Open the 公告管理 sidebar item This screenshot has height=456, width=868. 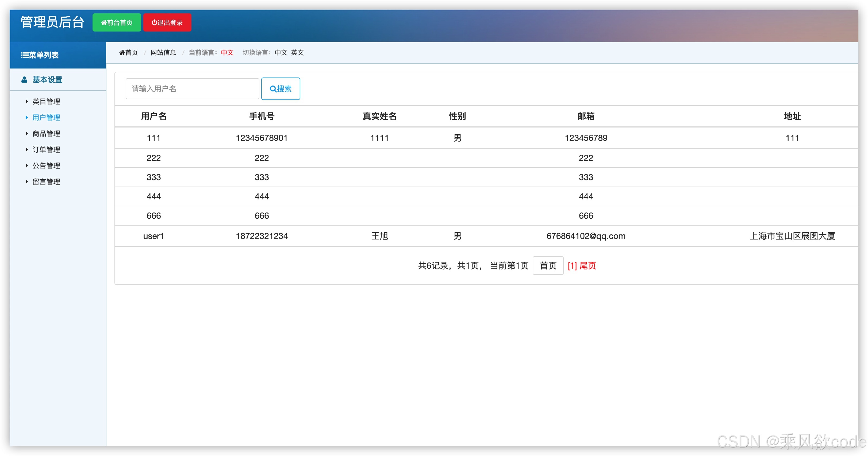point(46,166)
